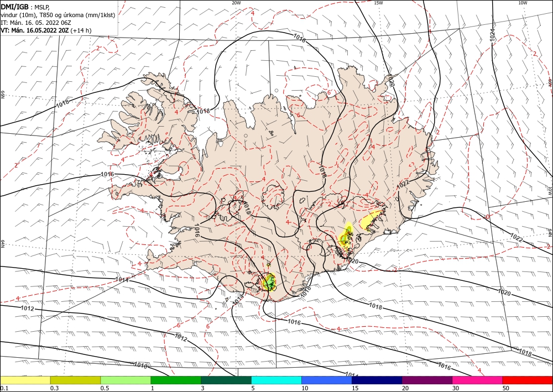Click the green precipitation patch on the south coast
Viewport: 553px width, 392px height.
pos(269,282)
